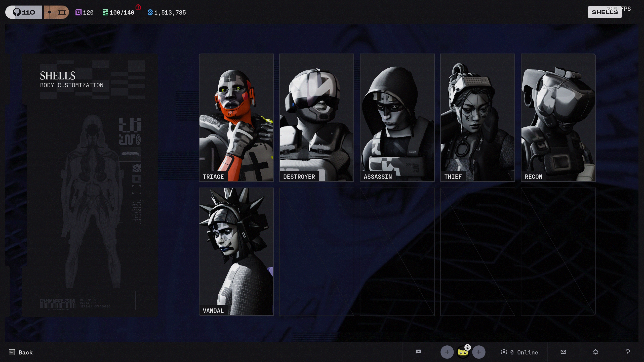Toggle the microphone badge on avatar
The image size is (644, 362).
(x=467, y=347)
